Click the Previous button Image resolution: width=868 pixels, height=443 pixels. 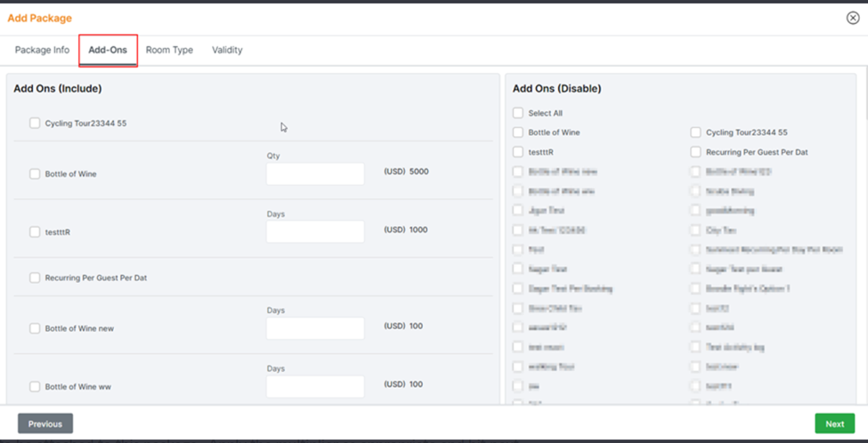pyautogui.click(x=45, y=423)
